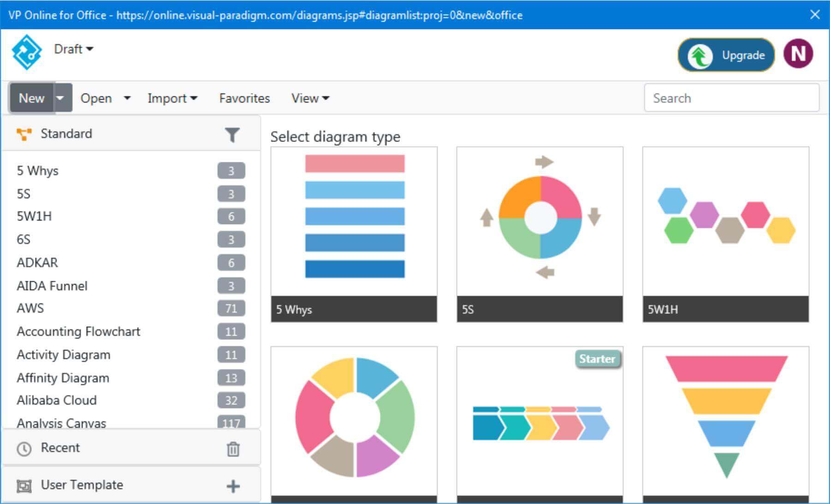Click the filter funnel icon

pos(232,135)
